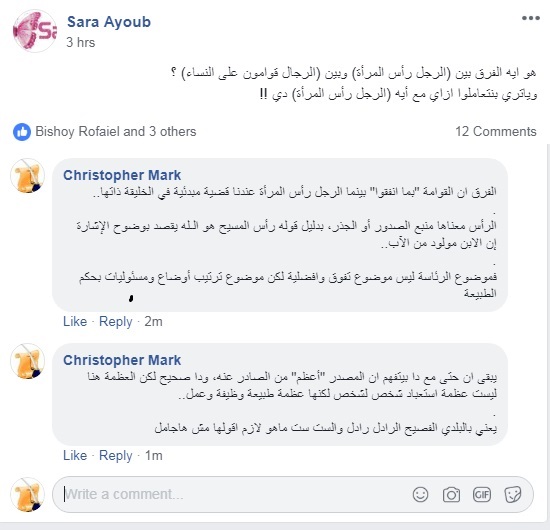This screenshot has height=530, width=550.
Task: View who liked: Bishoy Rofaiel and 3 others
Action: 116,132
